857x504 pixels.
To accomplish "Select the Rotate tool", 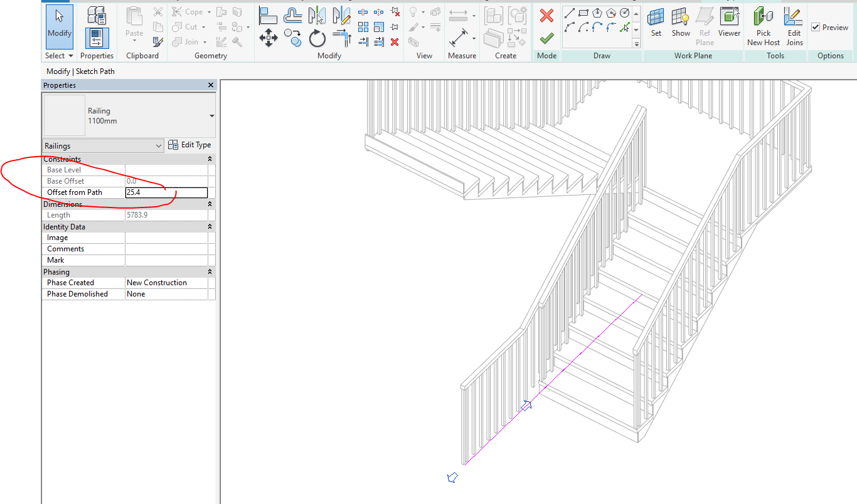I will (x=317, y=39).
